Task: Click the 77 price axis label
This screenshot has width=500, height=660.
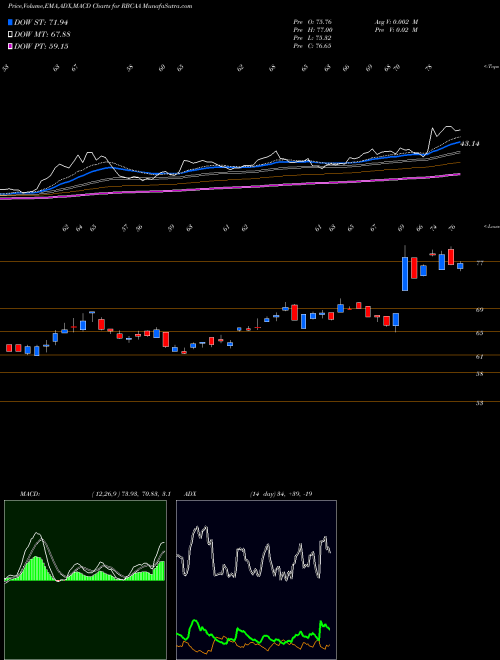Action: (479, 263)
